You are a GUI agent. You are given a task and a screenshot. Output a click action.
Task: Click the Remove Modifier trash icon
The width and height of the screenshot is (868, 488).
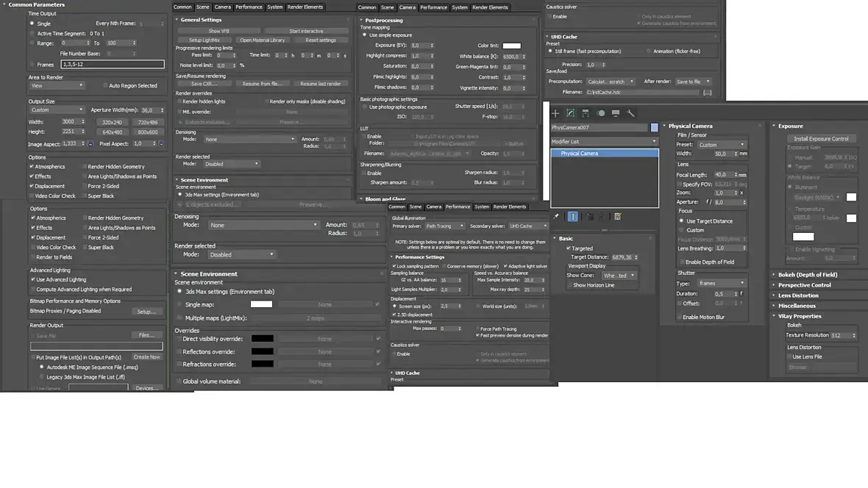coord(601,216)
